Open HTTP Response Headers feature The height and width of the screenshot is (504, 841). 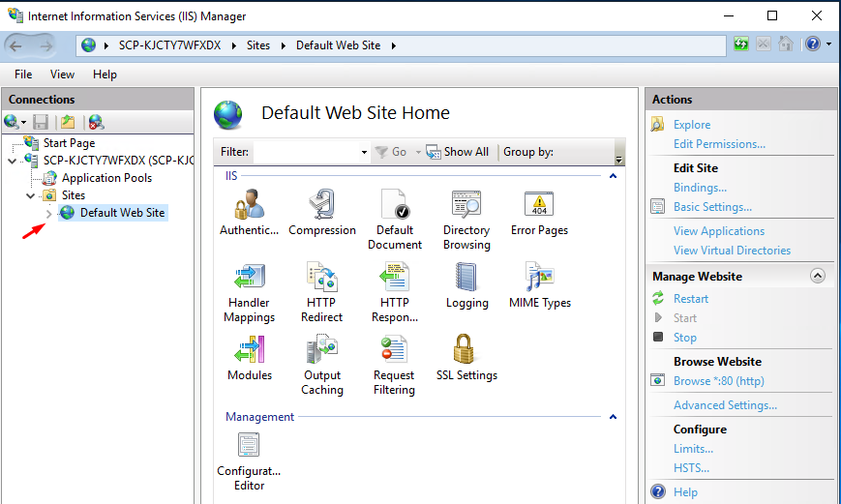click(395, 292)
